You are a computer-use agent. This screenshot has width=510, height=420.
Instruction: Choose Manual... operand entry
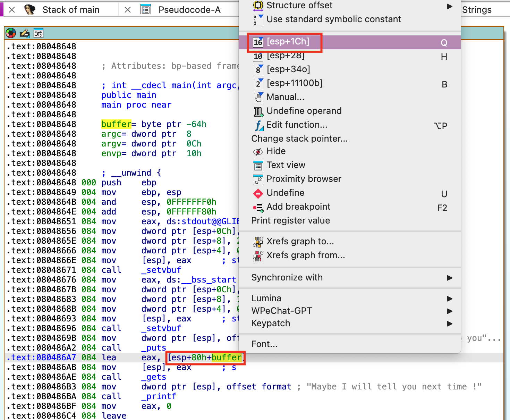(x=350, y=97)
